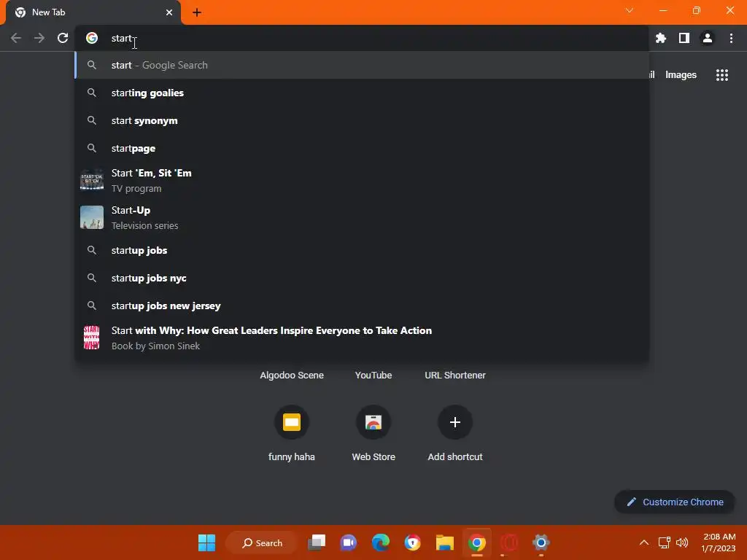Choose 'start - Google Search' suggestion
747x560 pixels.
pyautogui.click(x=362, y=65)
